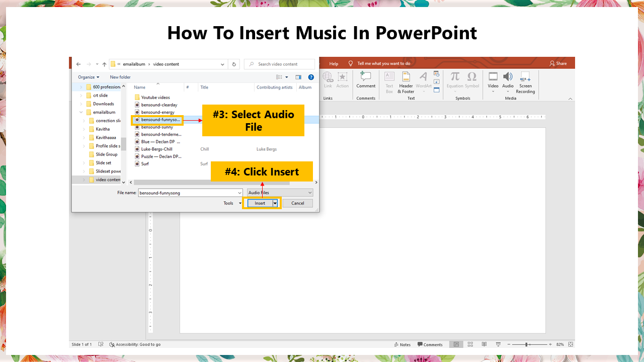
Task: Go back in the file dialog
Action: (x=78, y=64)
